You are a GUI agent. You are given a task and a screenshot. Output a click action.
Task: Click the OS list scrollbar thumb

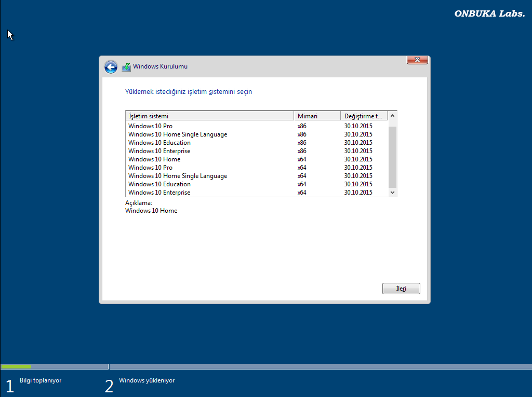tap(393, 157)
